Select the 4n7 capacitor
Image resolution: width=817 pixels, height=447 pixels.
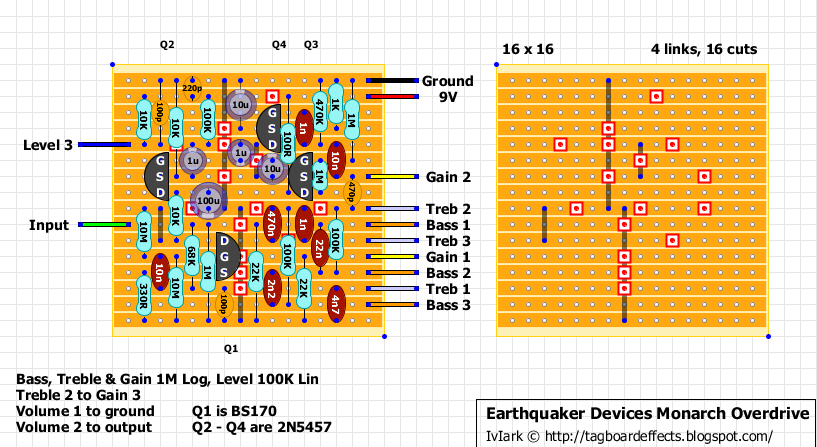pos(336,304)
